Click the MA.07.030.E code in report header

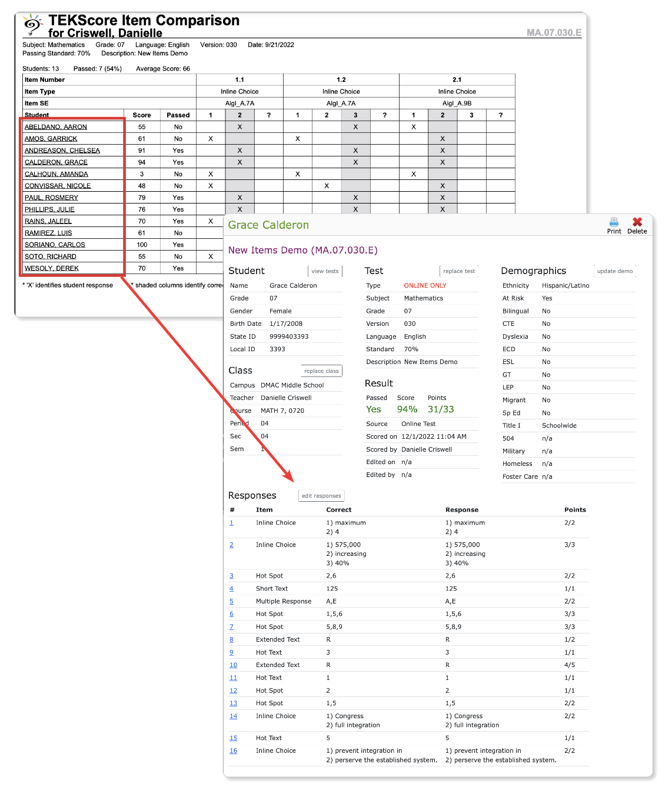[x=554, y=33]
